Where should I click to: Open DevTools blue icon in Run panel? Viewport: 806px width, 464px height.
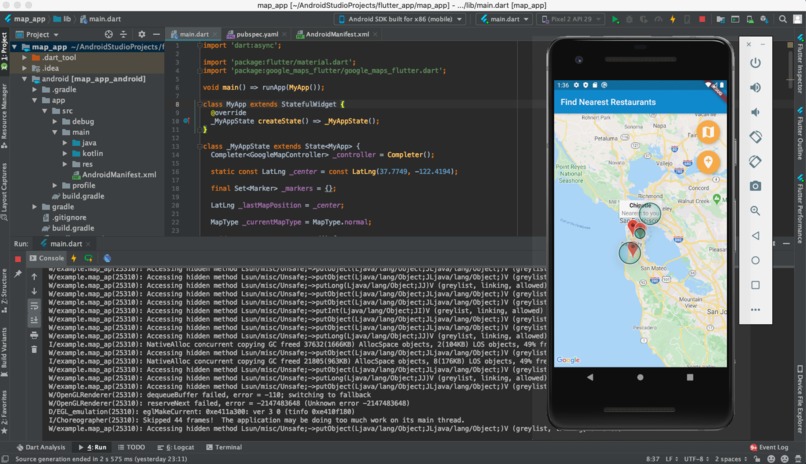point(107,258)
